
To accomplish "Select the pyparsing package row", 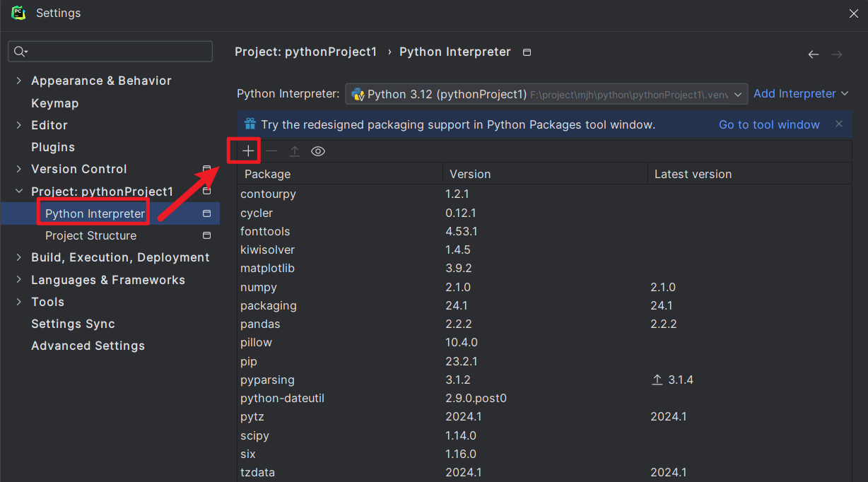I will pyautogui.click(x=544, y=380).
